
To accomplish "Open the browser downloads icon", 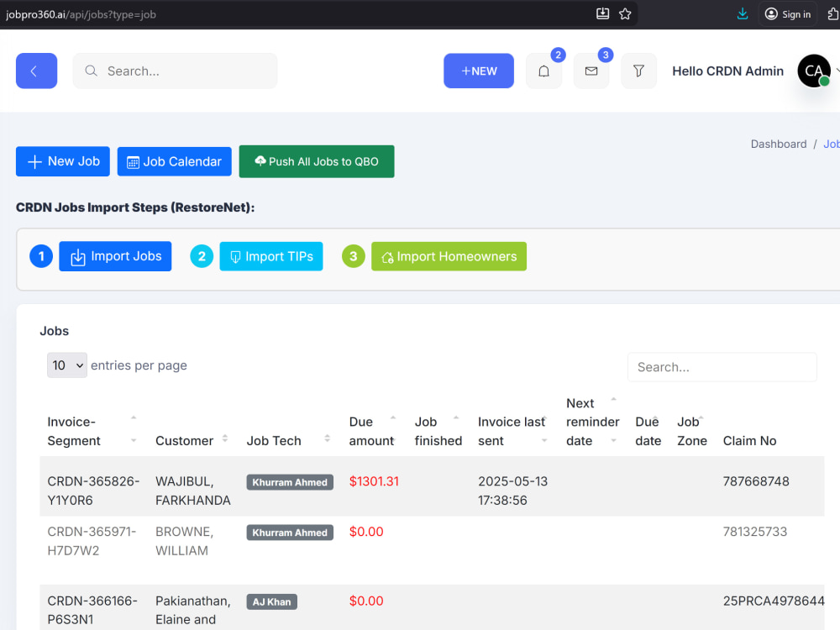I will click(x=743, y=14).
